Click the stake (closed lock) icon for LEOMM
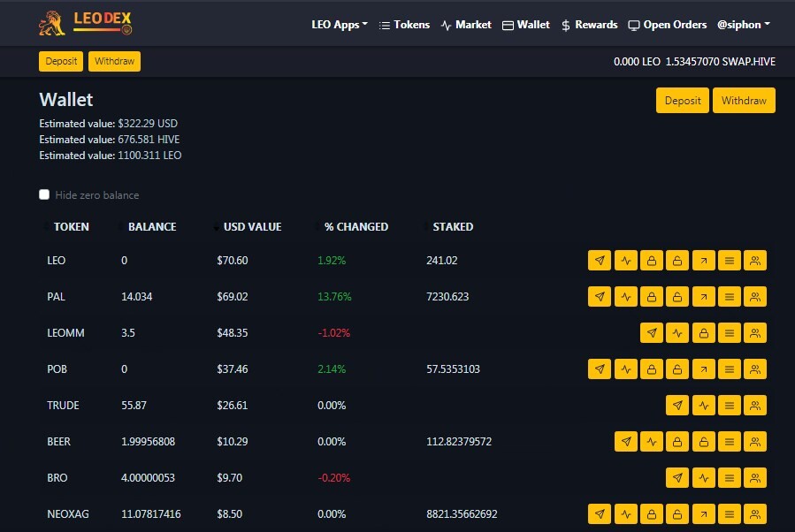The height and width of the screenshot is (532, 795). click(x=703, y=333)
